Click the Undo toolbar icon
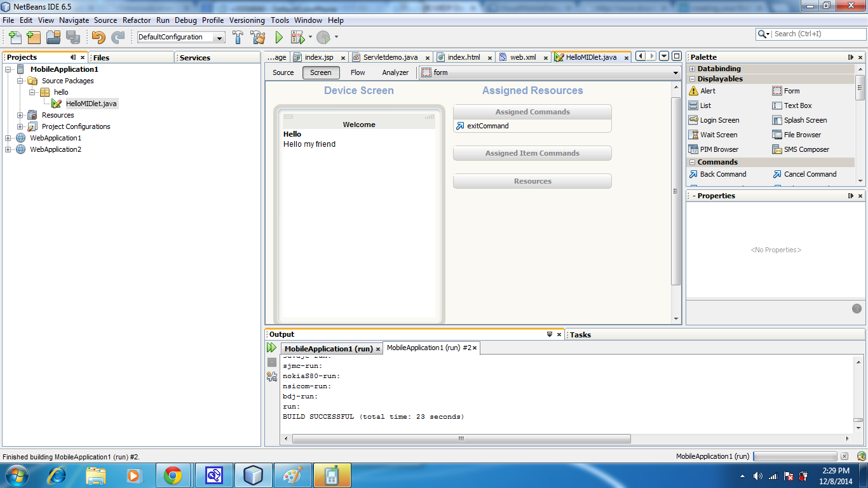Screen dimensions: 868x488 coord(98,37)
